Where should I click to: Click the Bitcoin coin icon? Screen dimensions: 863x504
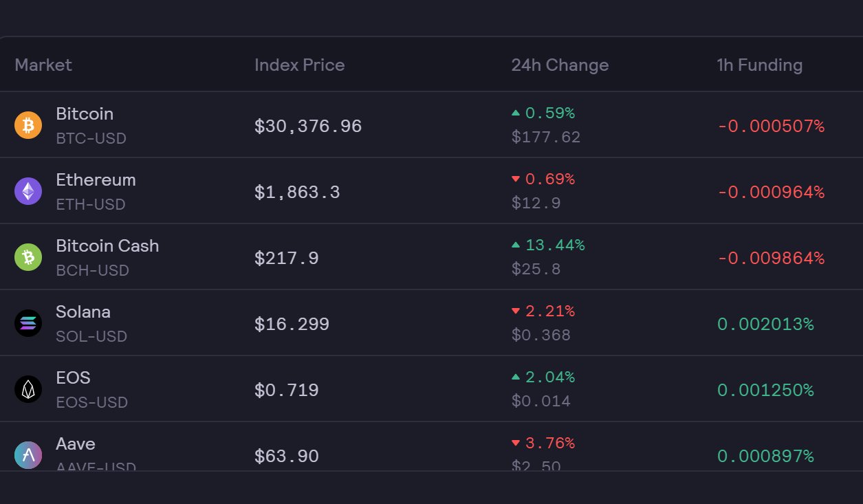pyautogui.click(x=28, y=125)
